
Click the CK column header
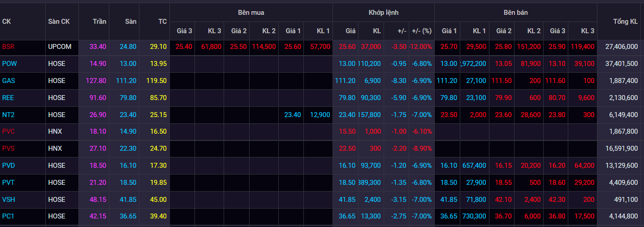click(x=7, y=22)
